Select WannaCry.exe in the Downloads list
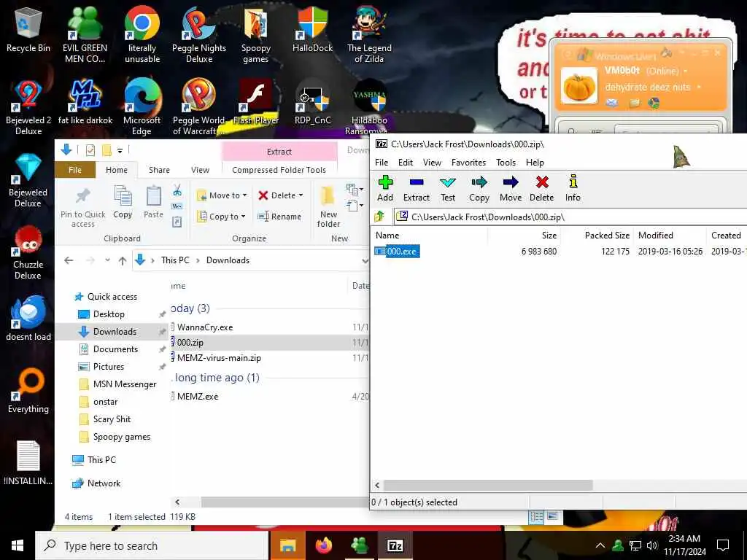This screenshot has height=560, width=747. 205,327
